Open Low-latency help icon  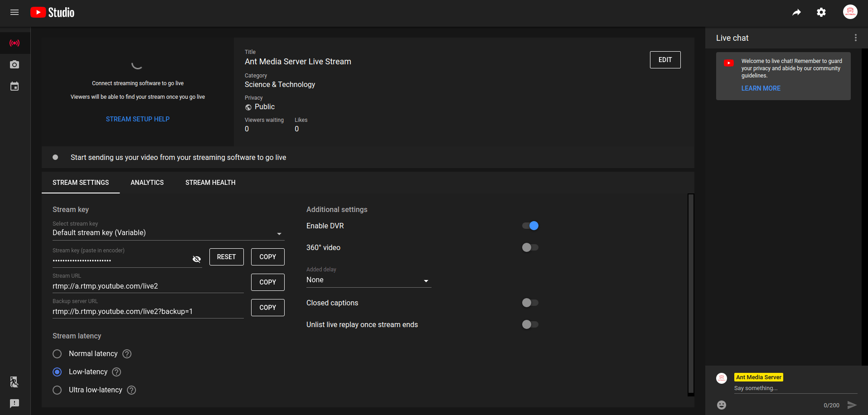click(116, 372)
